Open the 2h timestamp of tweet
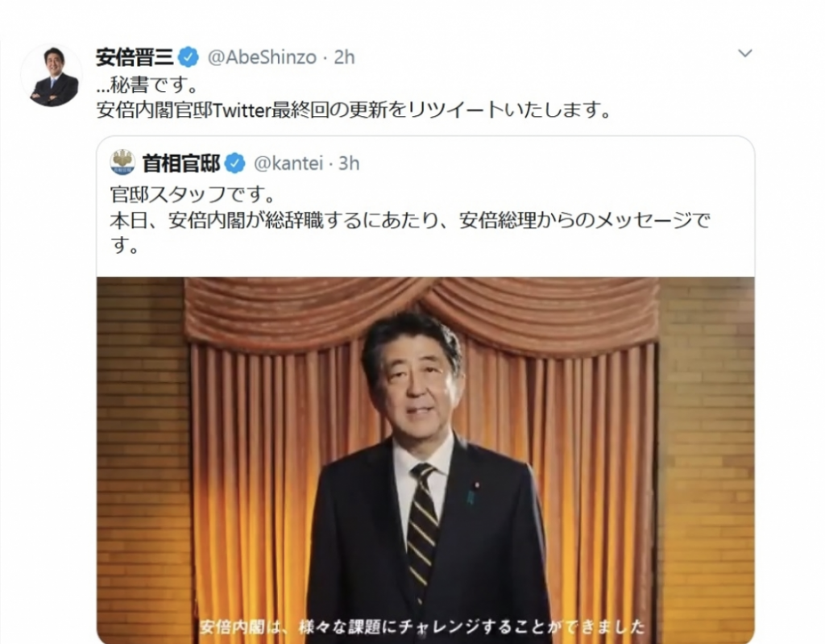This screenshot has width=825, height=644. point(345,57)
